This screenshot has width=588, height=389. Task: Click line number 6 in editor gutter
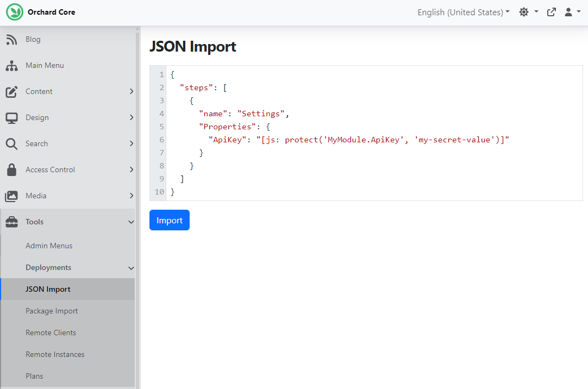pyautogui.click(x=161, y=140)
